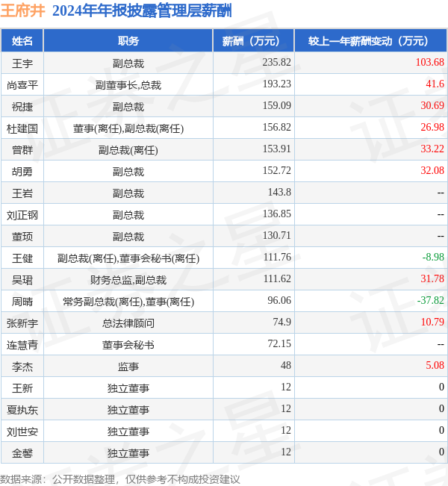Viewport: 448px width, 486px height.
Task: Click the 2024年年报披露管理层薪酬 heading
Action: 142,11
